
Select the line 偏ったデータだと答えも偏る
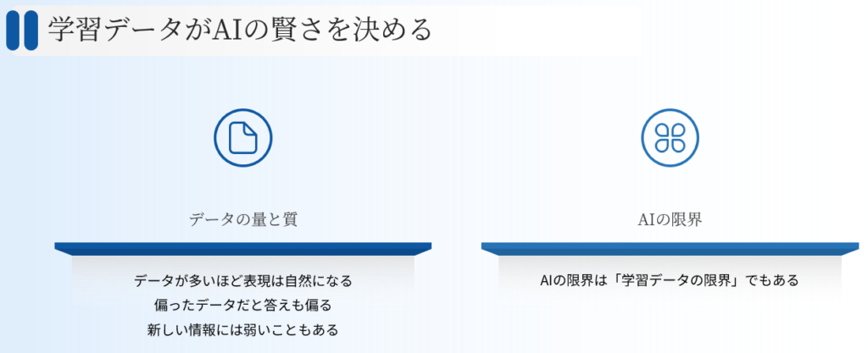[243, 305]
